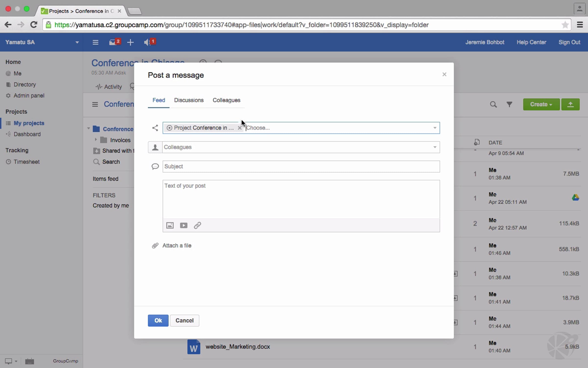Click the insert image icon in post editor
This screenshot has width=588, height=368.
tap(170, 225)
